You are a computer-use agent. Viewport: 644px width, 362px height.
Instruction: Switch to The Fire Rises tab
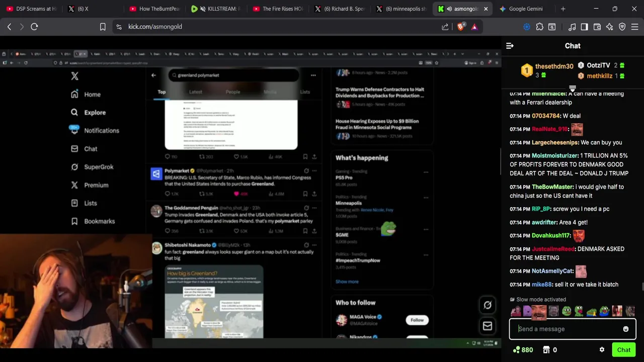pyautogui.click(x=278, y=9)
